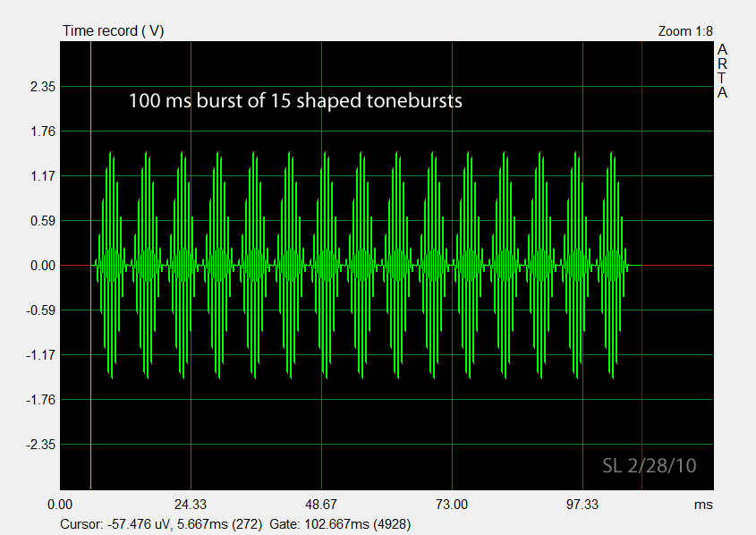Click the ARTA vertical logo text
The width and height of the screenshot is (756, 535).
[x=722, y=71]
